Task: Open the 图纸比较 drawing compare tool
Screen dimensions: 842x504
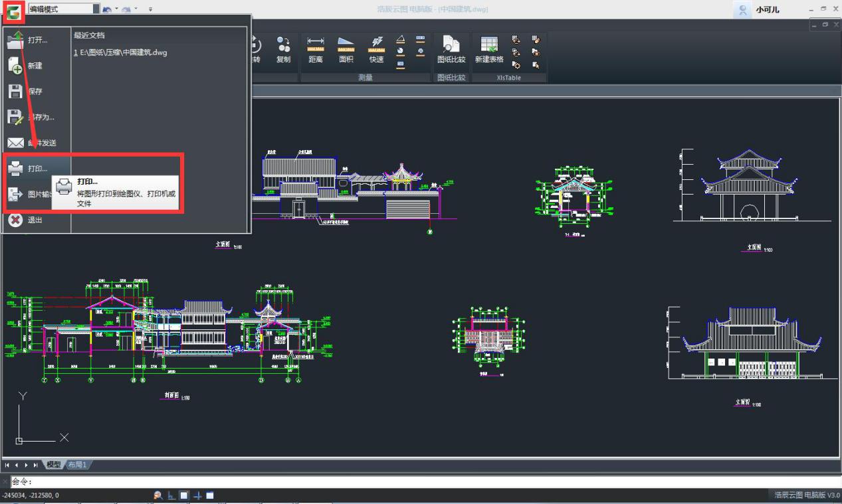Action: pos(451,50)
